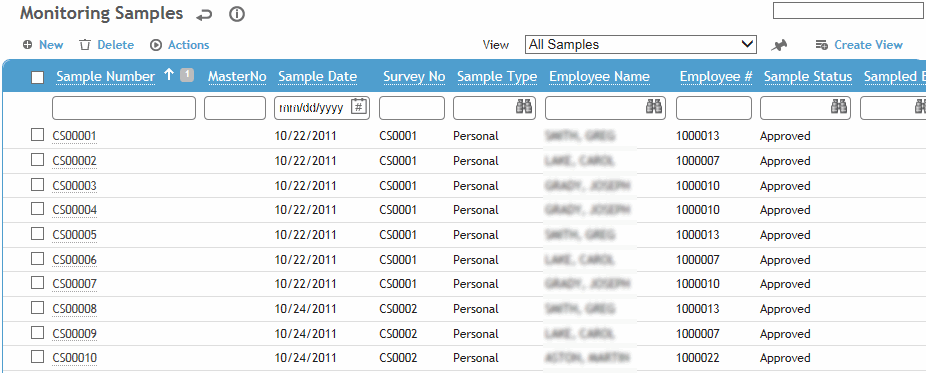Sort by the Sample Status column header
The height and width of the screenshot is (373, 926).
[808, 77]
